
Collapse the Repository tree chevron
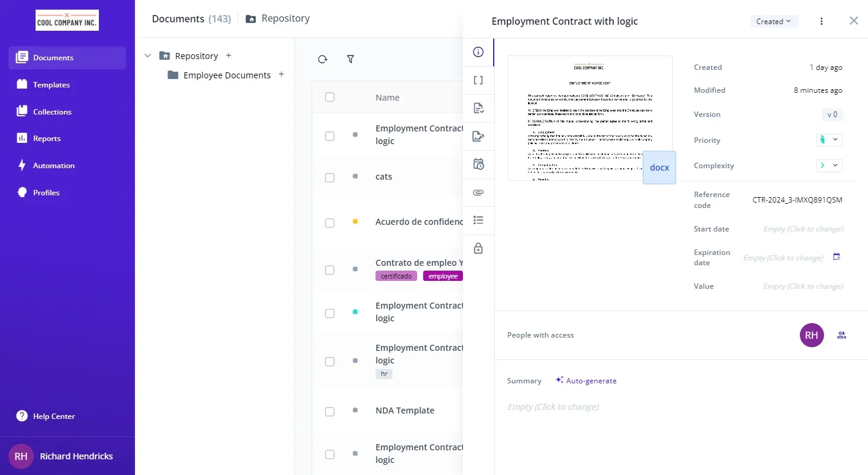(x=148, y=56)
